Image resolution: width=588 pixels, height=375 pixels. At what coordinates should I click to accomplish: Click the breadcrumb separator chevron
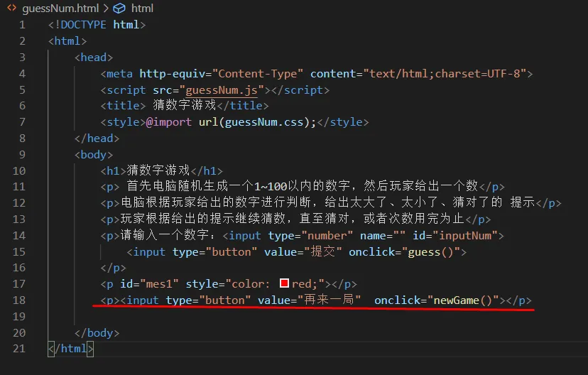click(104, 9)
